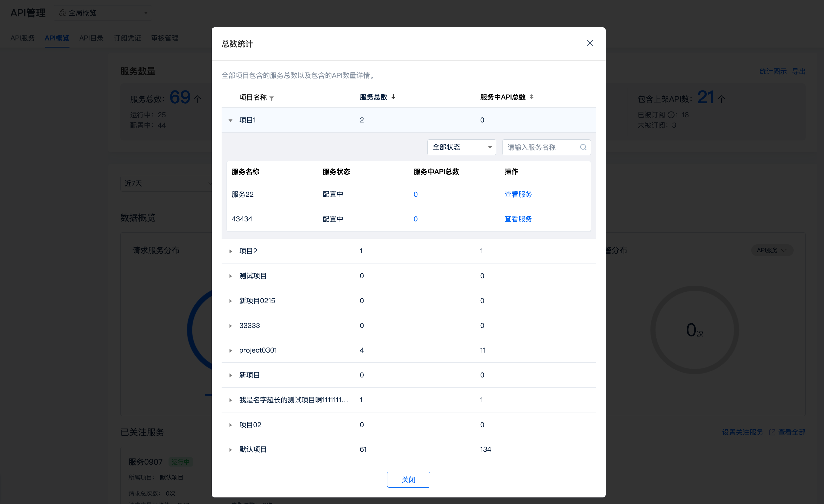Open the 审核管理 tab
This screenshot has width=824, height=504.
click(x=165, y=38)
